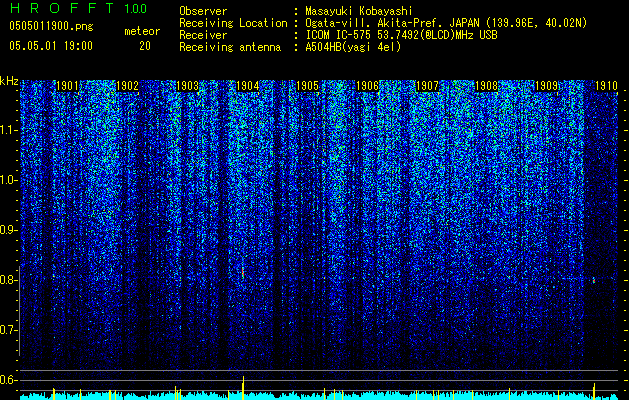629x400 pixels.
Task: Click the 1902 time marker
Action: click(127, 86)
